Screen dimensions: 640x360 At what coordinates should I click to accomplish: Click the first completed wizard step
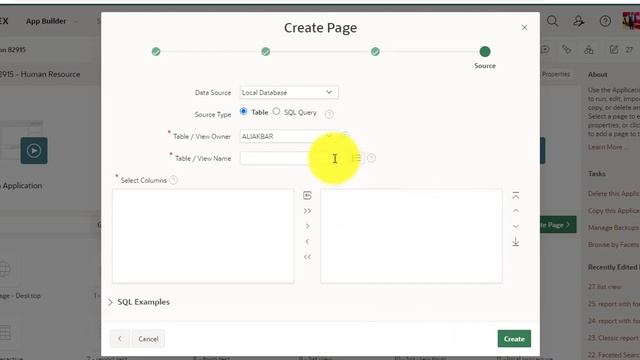point(156,52)
